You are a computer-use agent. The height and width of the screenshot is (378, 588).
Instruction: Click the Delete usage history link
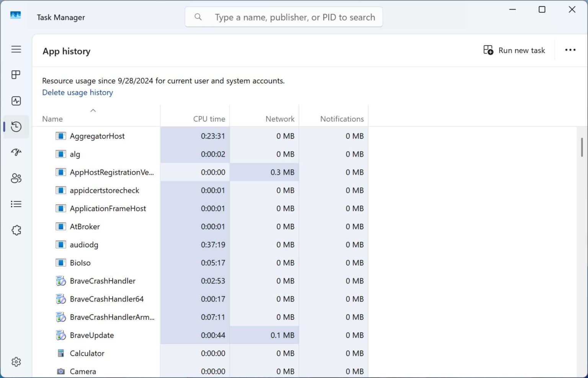77,92
